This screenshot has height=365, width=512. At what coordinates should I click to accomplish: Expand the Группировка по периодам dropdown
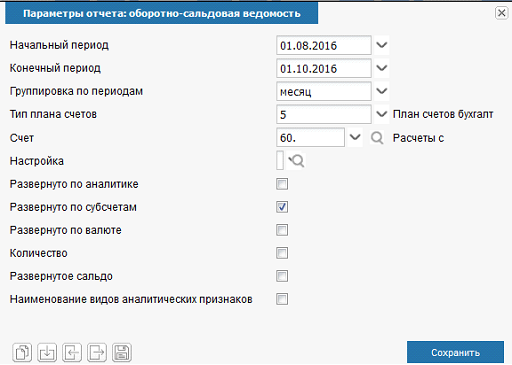point(382,91)
